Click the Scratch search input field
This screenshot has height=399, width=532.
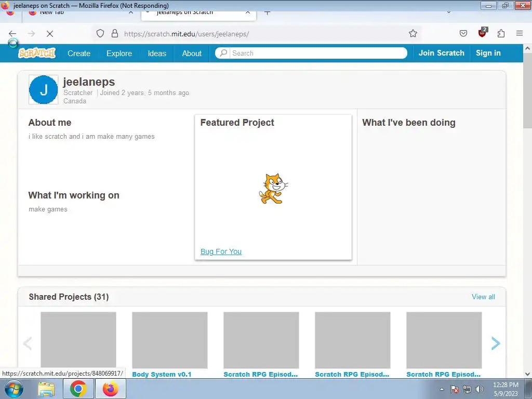pos(318,53)
